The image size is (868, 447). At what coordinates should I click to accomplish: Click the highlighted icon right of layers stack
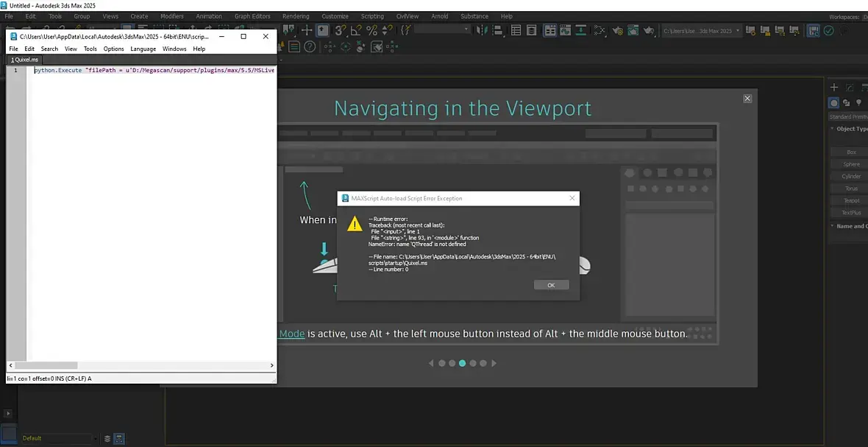click(120, 438)
